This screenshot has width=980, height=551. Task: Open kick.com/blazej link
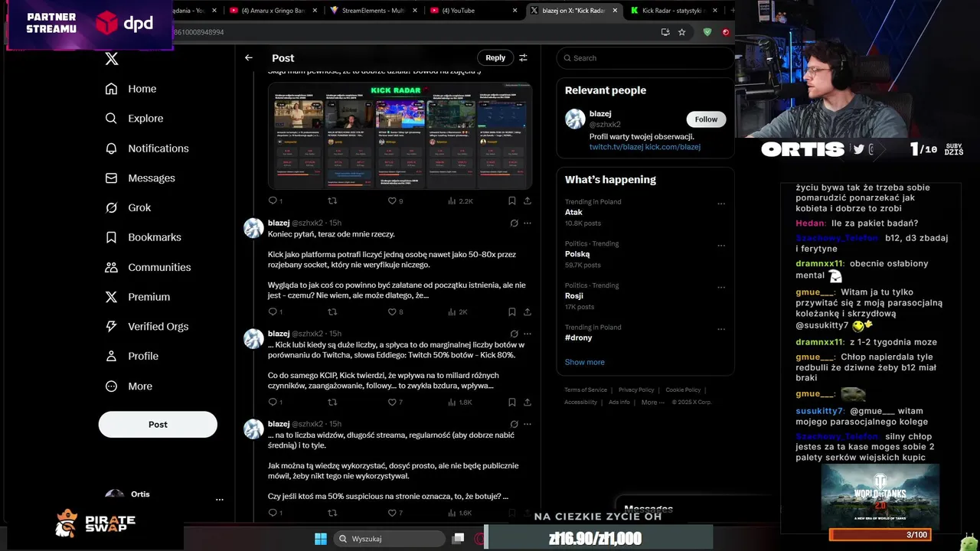pyautogui.click(x=672, y=147)
